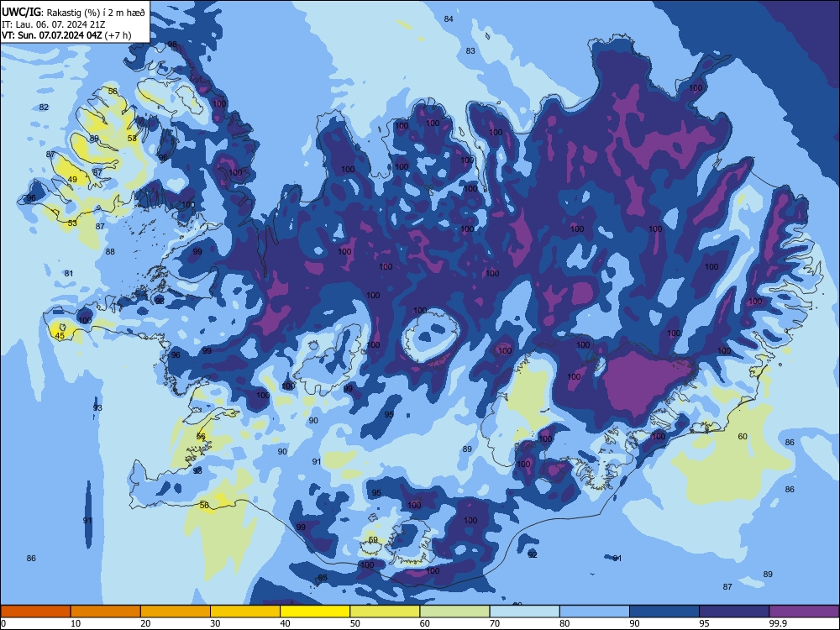
Task: Select the southeast map value '60'
Action: (x=743, y=437)
